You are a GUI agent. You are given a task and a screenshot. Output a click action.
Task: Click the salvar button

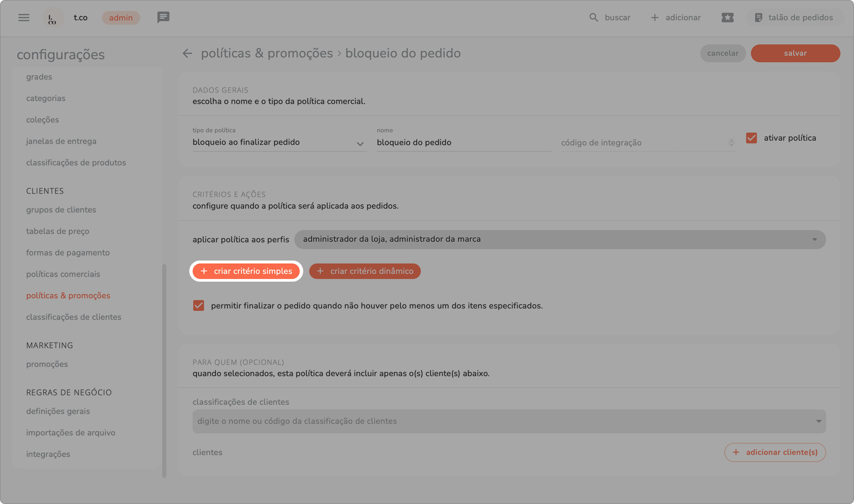point(795,53)
